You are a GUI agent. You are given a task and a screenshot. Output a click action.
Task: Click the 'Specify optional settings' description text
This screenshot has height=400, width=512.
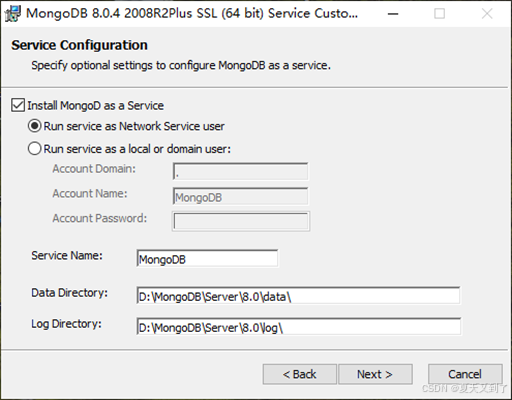pyautogui.click(x=181, y=65)
